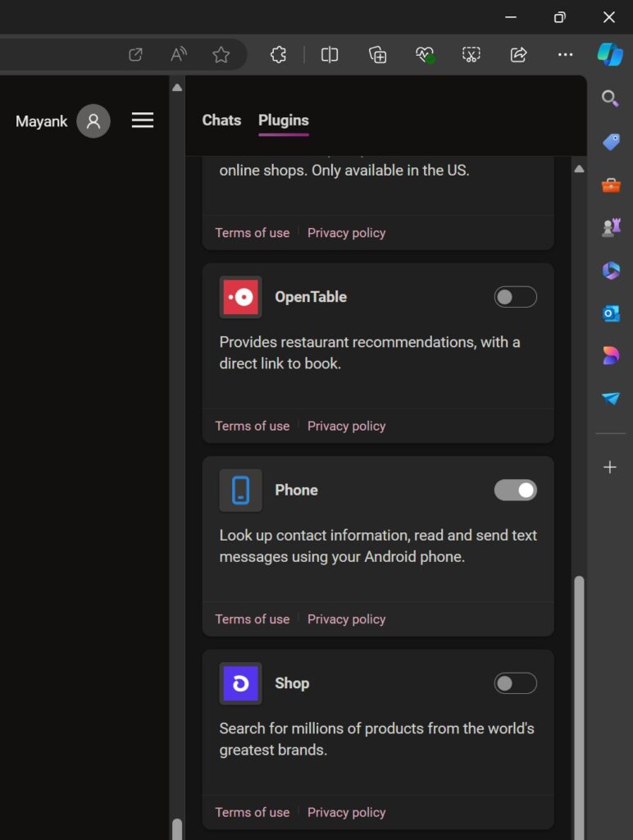Add page to favorites star icon

tap(221, 54)
